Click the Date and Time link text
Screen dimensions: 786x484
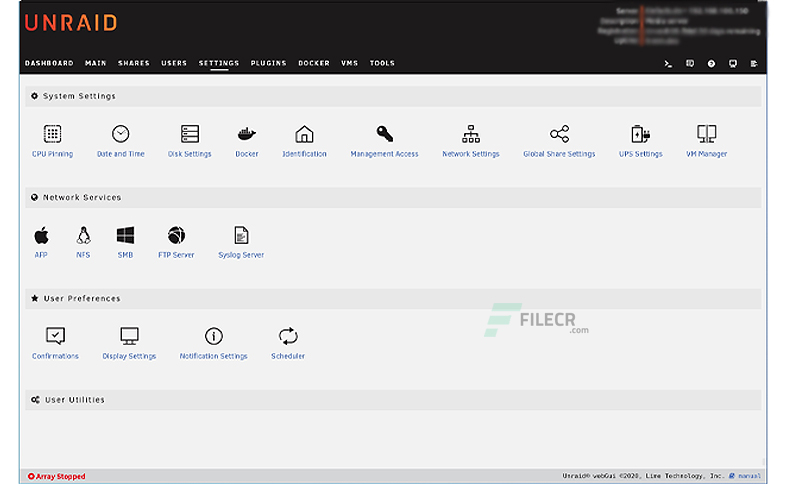coord(121,154)
